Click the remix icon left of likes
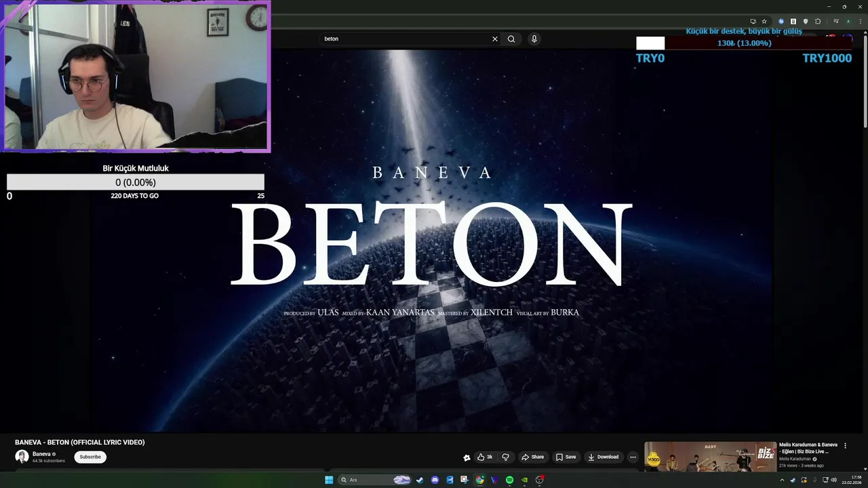868x488 pixels. tap(467, 457)
